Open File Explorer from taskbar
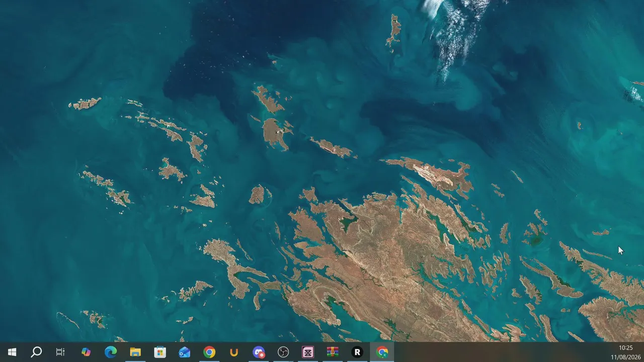This screenshot has height=362, width=644. pos(135,352)
